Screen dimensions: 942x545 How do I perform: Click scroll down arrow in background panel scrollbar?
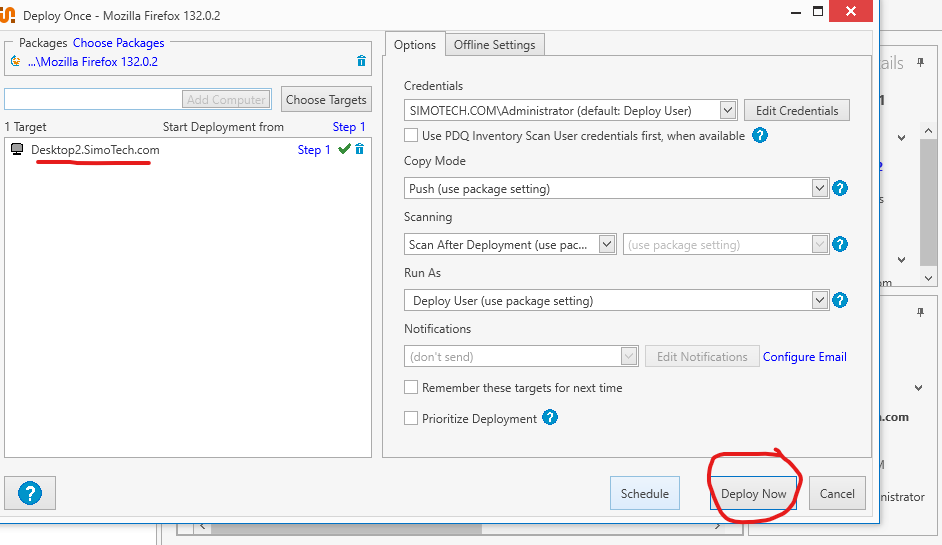click(928, 278)
